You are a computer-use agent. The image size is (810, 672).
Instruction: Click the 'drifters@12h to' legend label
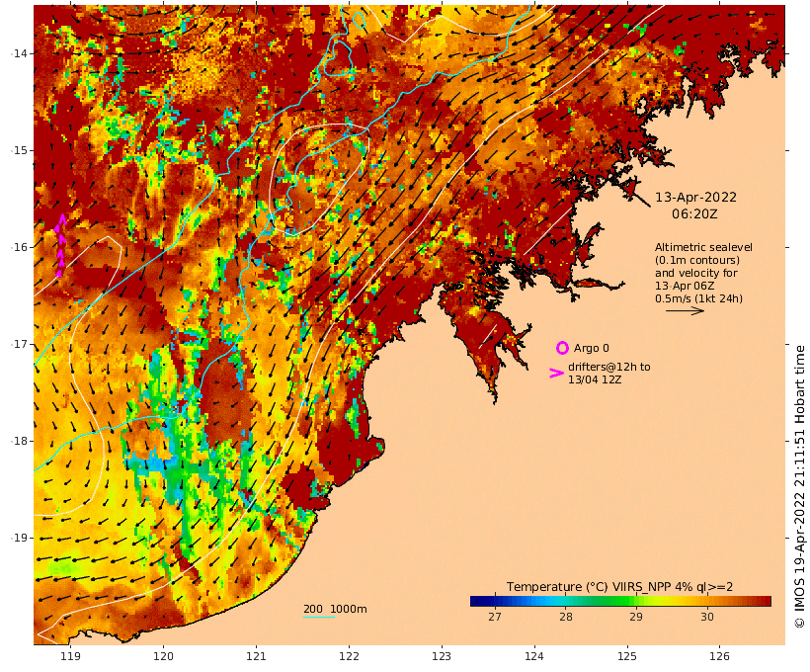pyautogui.click(x=609, y=367)
